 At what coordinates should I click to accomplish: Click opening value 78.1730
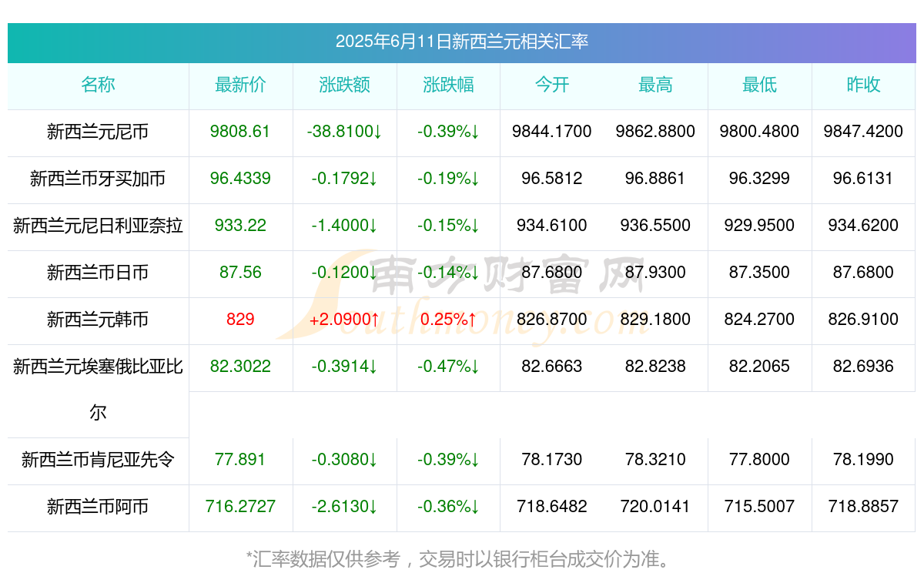pyautogui.click(x=552, y=460)
